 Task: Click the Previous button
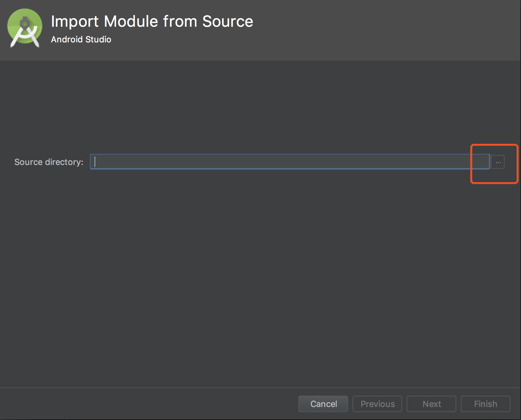(x=377, y=404)
